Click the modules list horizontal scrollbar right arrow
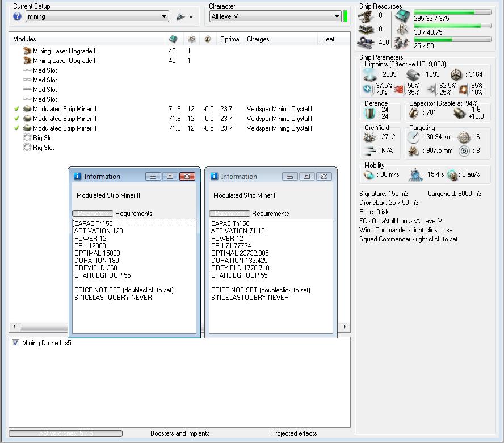504x443 pixels. 344,327
